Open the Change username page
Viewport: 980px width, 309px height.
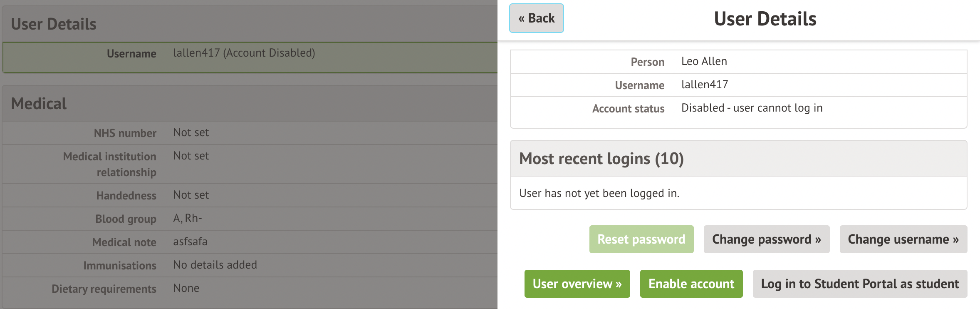point(903,239)
